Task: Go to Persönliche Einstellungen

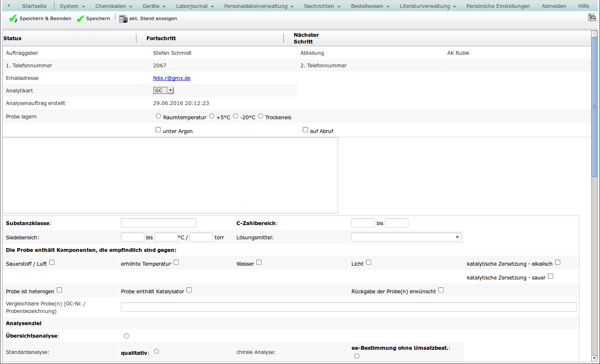Action: [x=498, y=6]
